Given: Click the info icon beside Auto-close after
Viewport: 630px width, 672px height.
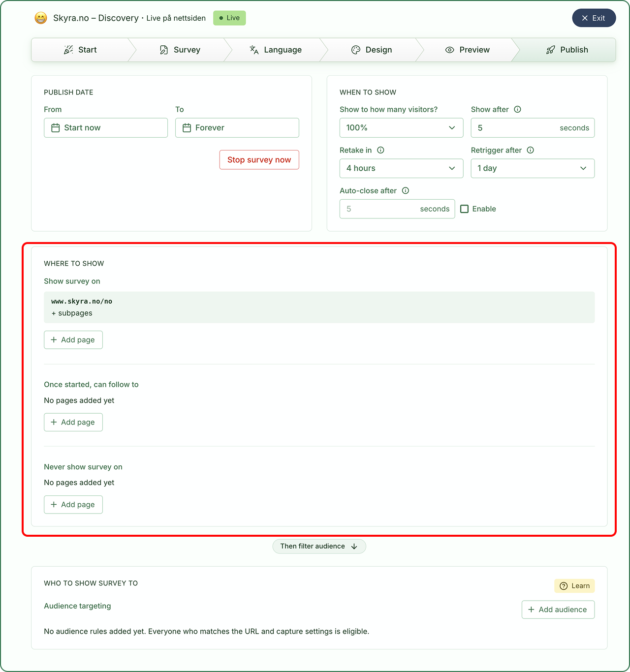Looking at the screenshot, I should pyautogui.click(x=405, y=190).
